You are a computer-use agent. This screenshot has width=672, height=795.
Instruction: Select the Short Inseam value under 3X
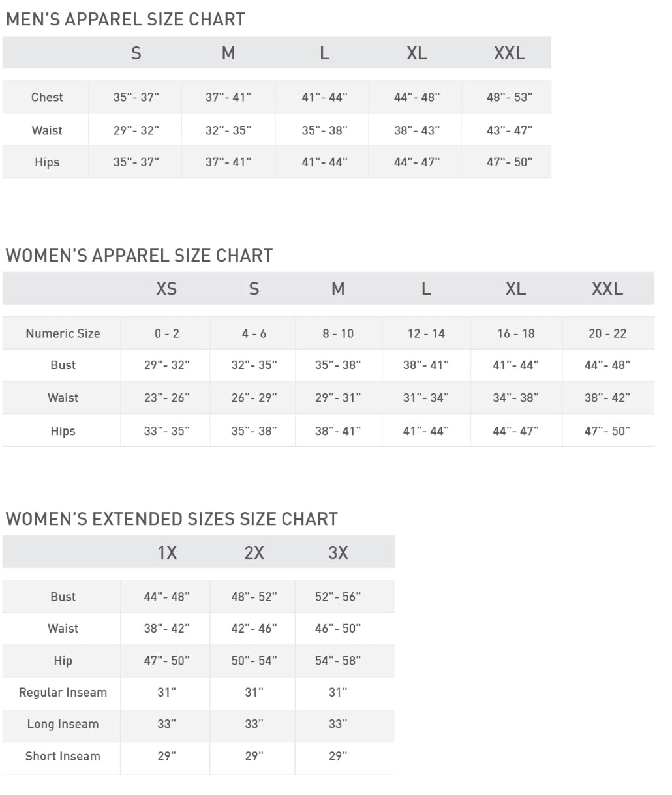338,757
